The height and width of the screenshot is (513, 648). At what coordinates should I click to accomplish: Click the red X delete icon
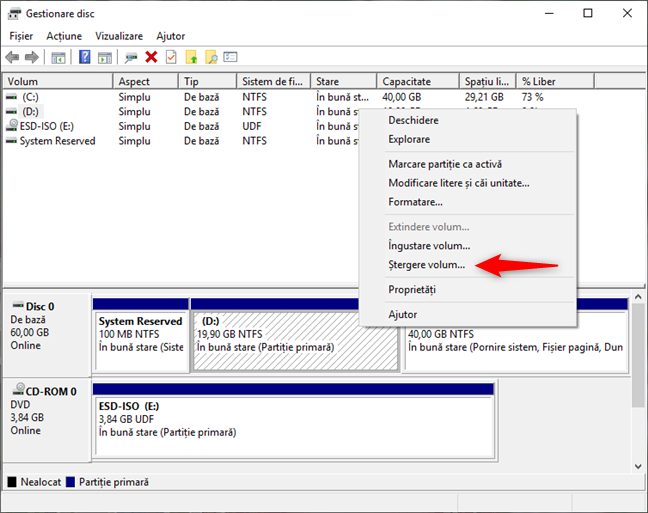pos(151,57)
